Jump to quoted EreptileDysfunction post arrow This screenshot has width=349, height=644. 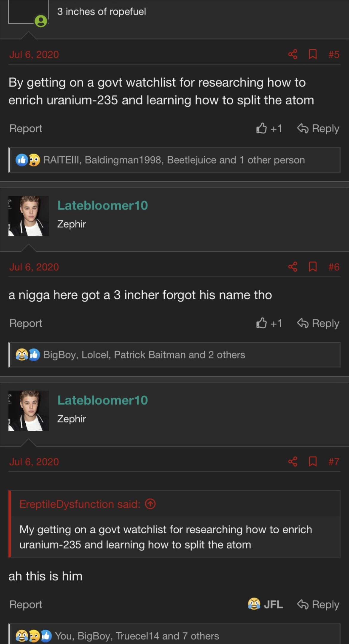pos(150,504)
